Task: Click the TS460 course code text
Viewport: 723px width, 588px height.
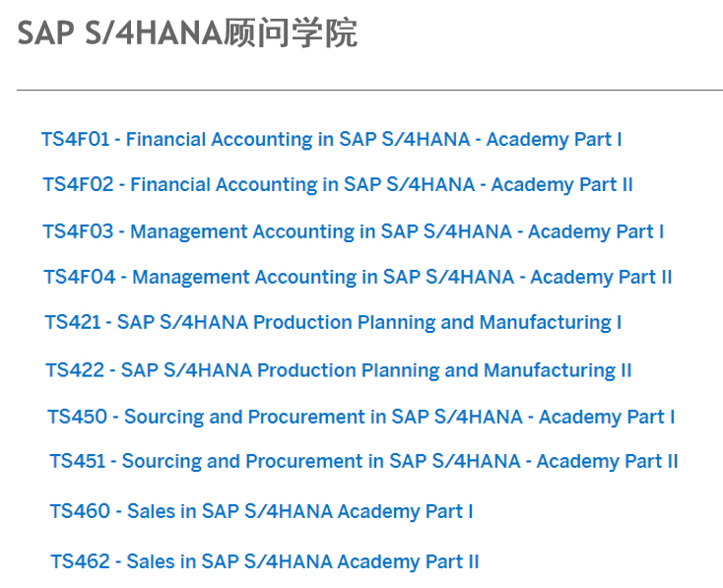Action: pos(80,511)
